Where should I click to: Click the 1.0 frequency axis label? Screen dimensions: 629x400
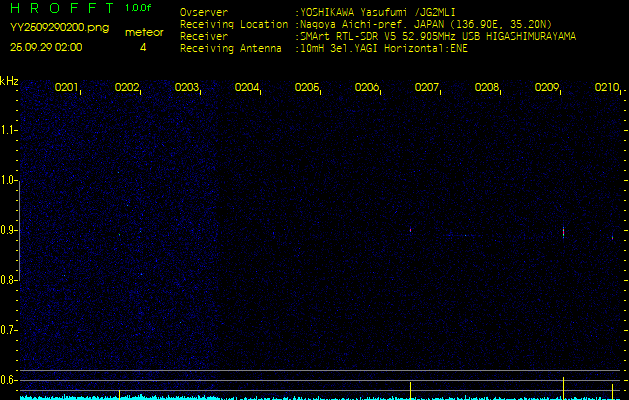pos(8,181)
